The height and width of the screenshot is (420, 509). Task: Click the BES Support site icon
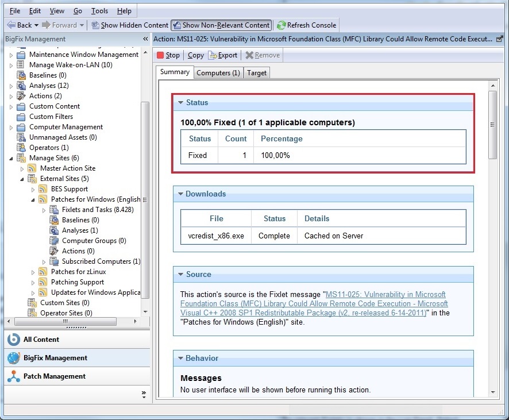pos(43,189)
